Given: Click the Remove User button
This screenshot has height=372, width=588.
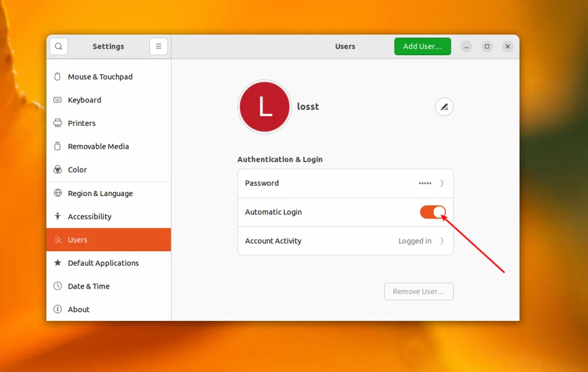Looking at the screenshot, I should pos(419,292).
